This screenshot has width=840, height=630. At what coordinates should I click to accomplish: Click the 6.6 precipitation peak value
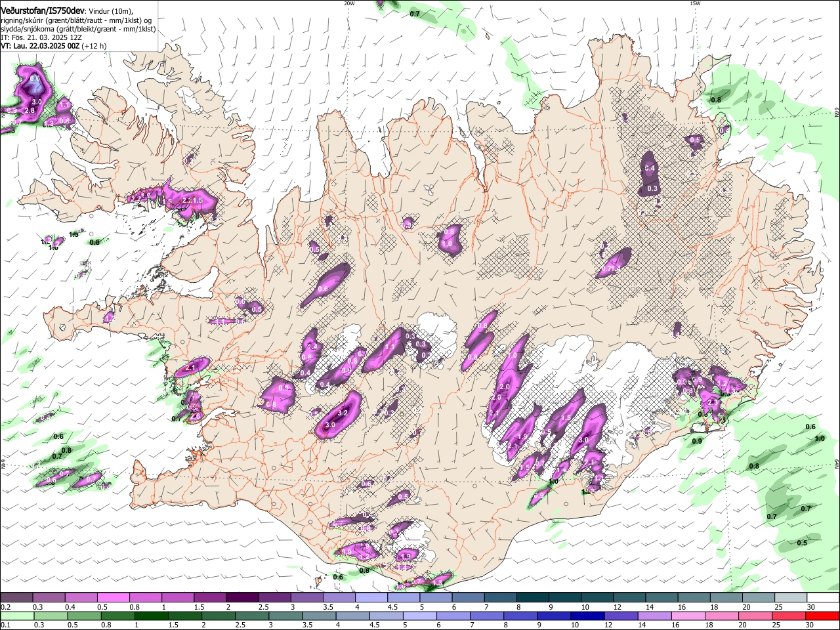pos(35,78)
